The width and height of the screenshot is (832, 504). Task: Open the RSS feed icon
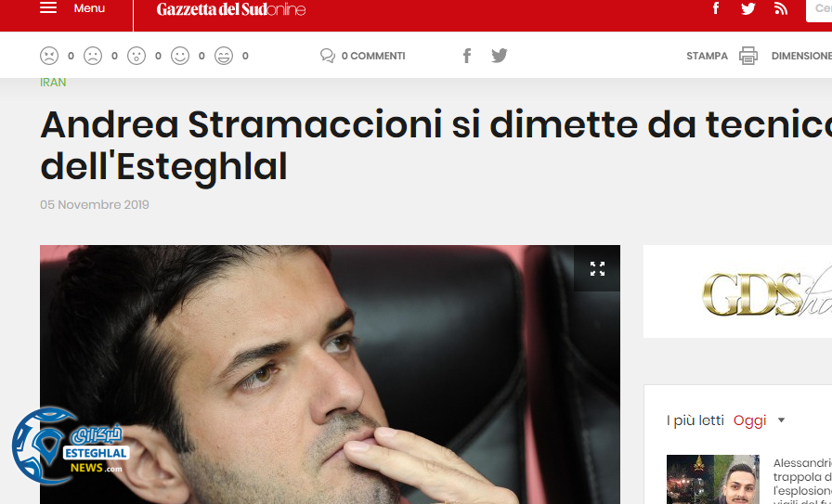coord(781,8)
